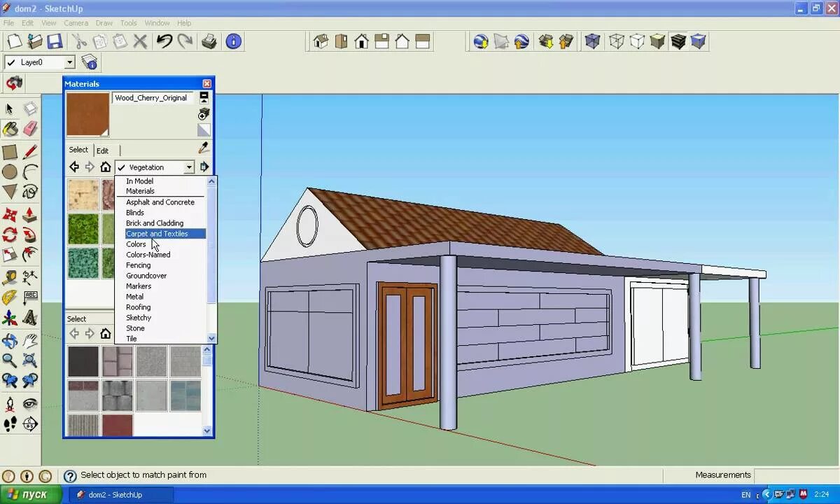This screenshot has width=840, height=504.
Task: Toggle the secondary selection pane display
Action: point(204,97)
